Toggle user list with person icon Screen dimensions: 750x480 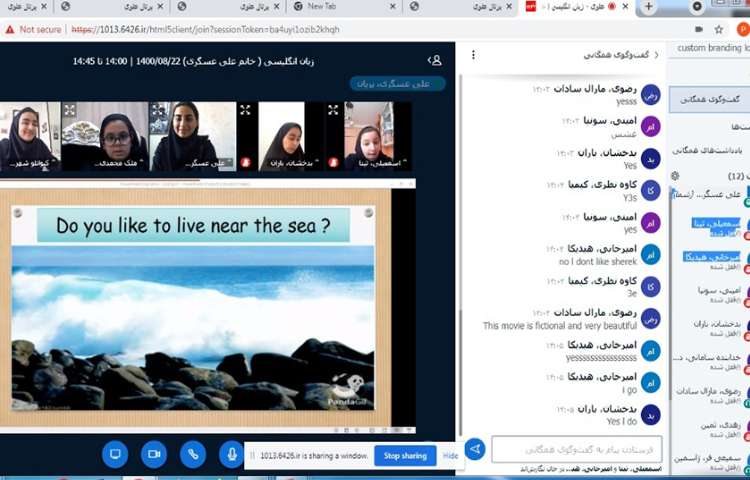435,60
